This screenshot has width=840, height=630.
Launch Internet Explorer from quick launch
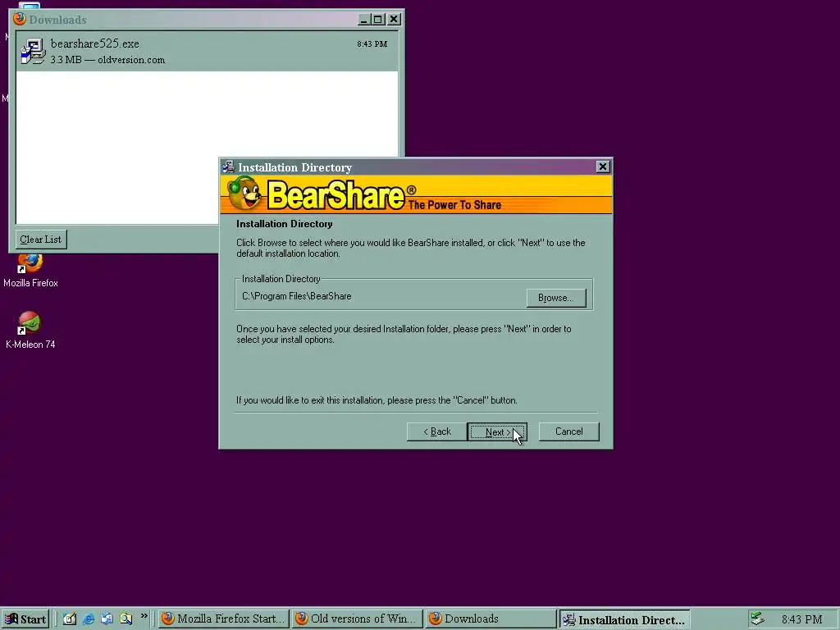(x=89, y=619)
